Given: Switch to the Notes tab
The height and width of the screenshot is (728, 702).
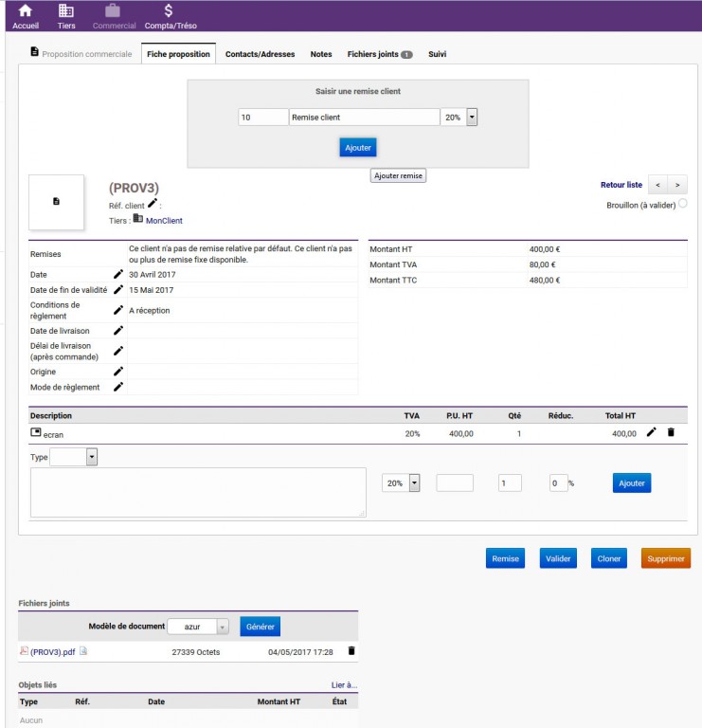Looking at the screenshot, I should coord(321,54).
